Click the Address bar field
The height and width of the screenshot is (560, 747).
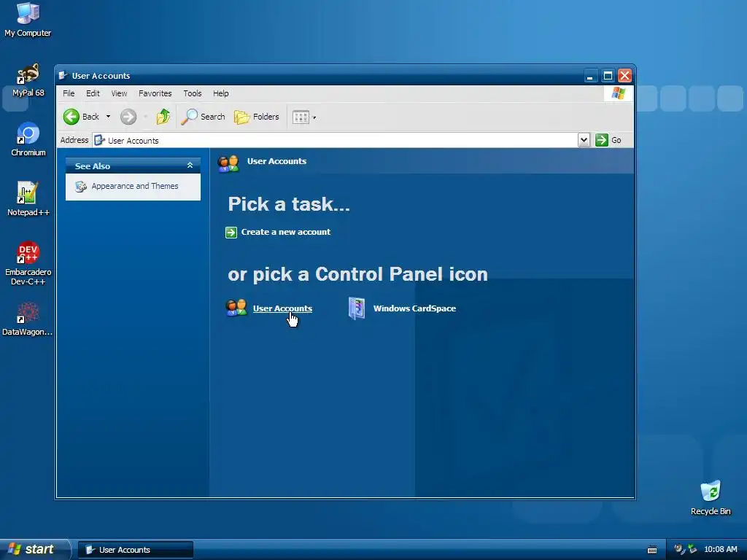[x=336, y=140]
